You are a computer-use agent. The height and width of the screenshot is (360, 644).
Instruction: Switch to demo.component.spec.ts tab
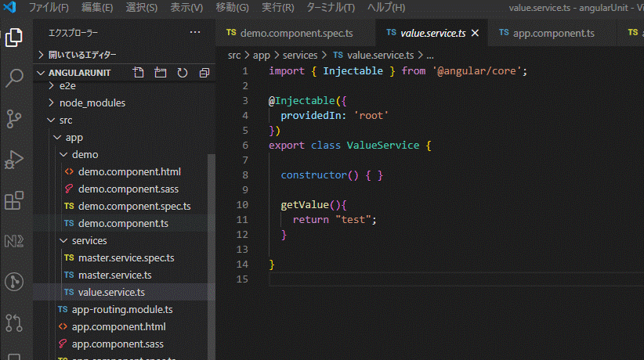(x=296, y=34)
